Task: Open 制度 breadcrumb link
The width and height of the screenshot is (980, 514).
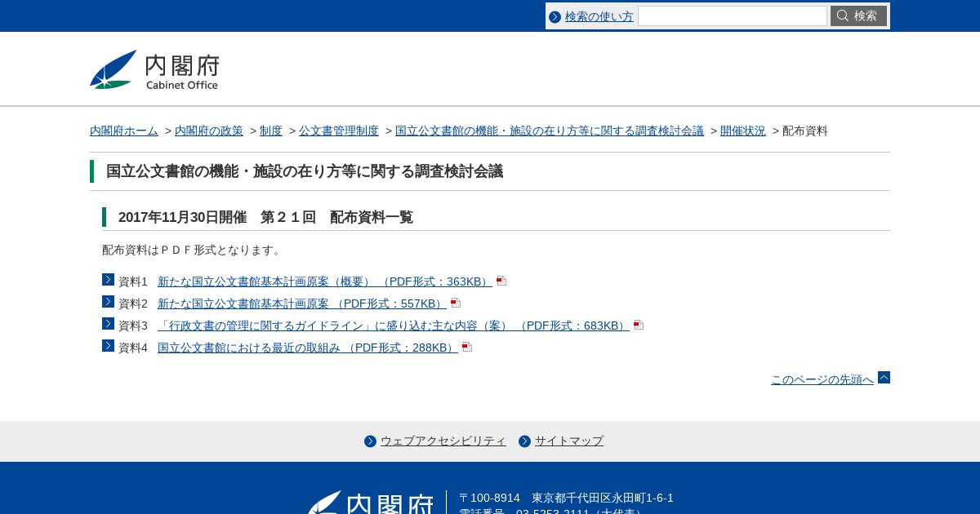Action: coord(271,131)
